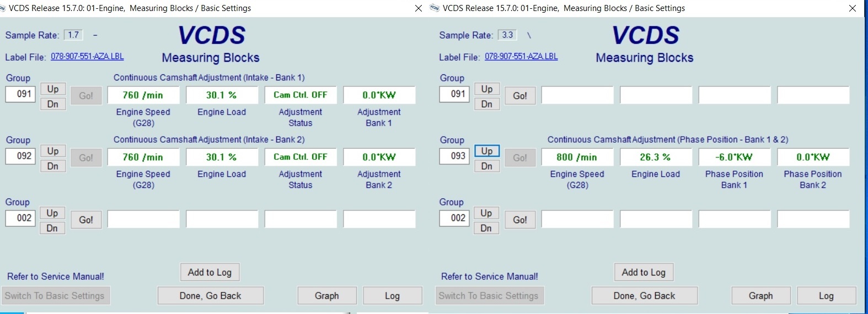
Task: Open label file link in left window
Action: pyautogui.click(x=87, y=57)
